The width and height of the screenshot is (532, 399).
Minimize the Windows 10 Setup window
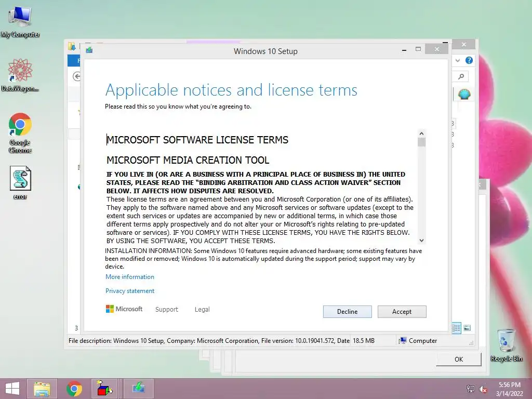coord(404,49)
